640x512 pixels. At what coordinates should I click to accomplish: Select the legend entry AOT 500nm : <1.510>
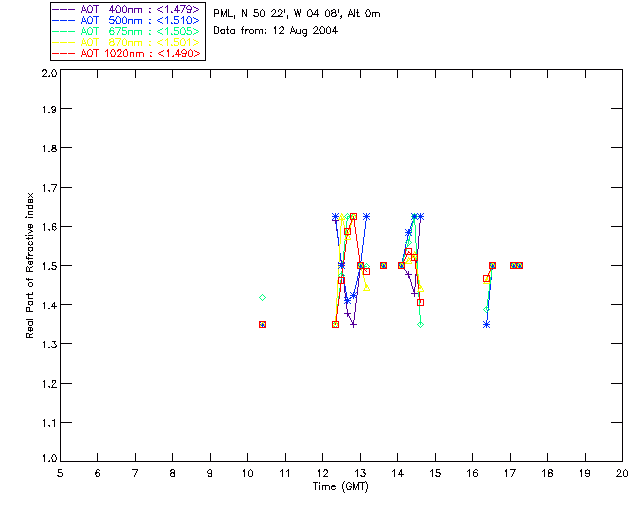click(126, 20)
